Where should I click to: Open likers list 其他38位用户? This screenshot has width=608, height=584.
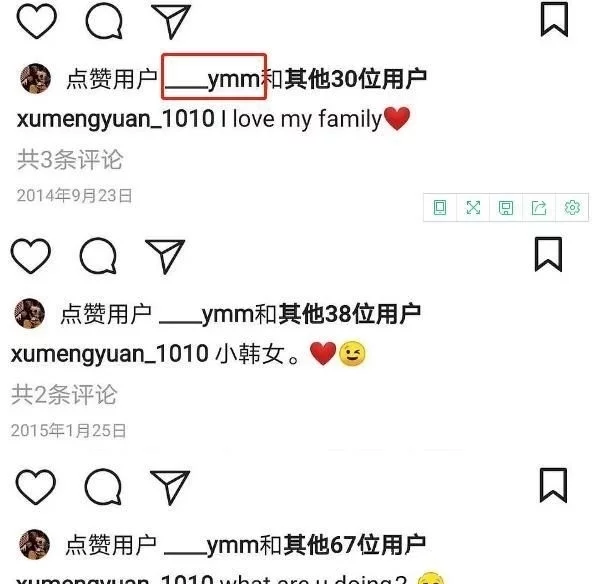[x=349, y=314]
